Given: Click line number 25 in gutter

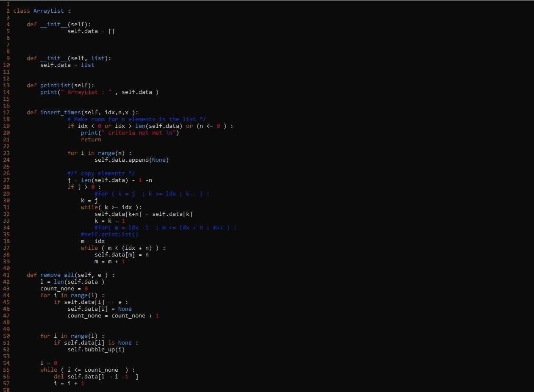Looking at the screenshot, I should click(x=6, y=167).
